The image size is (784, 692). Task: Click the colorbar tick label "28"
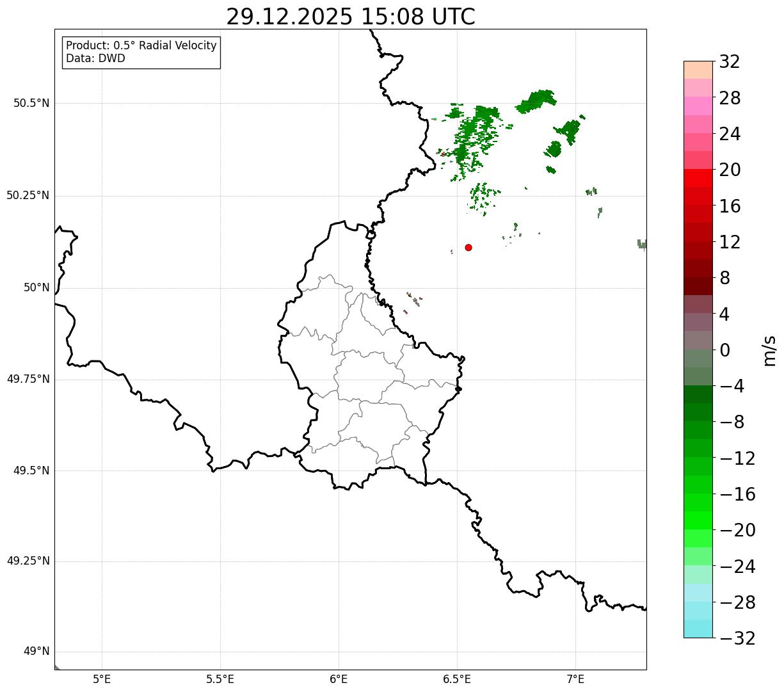coord(730,98)
